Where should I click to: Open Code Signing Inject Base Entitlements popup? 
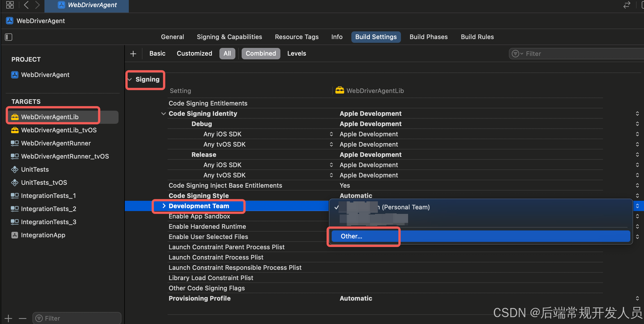[x=637, y=185]
